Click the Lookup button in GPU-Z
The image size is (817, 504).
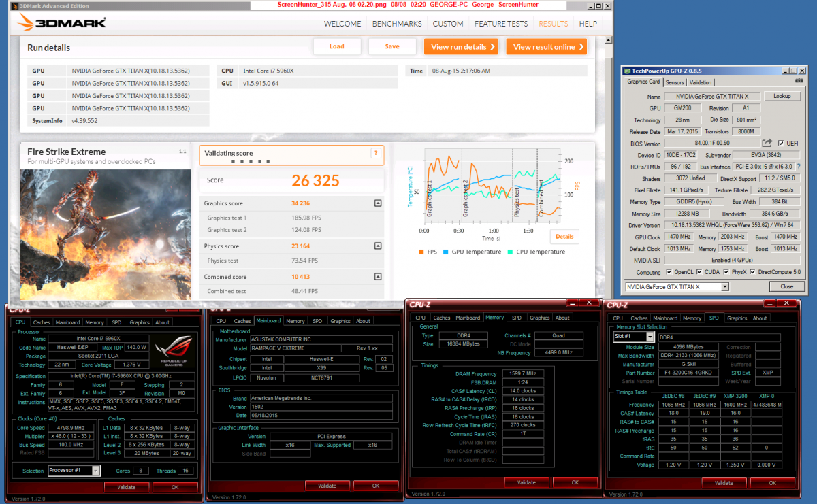pos(782,97)
